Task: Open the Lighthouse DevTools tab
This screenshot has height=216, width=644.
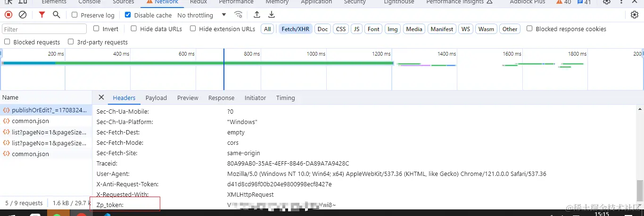Action: pyautogui.click(x=399, y=2)
